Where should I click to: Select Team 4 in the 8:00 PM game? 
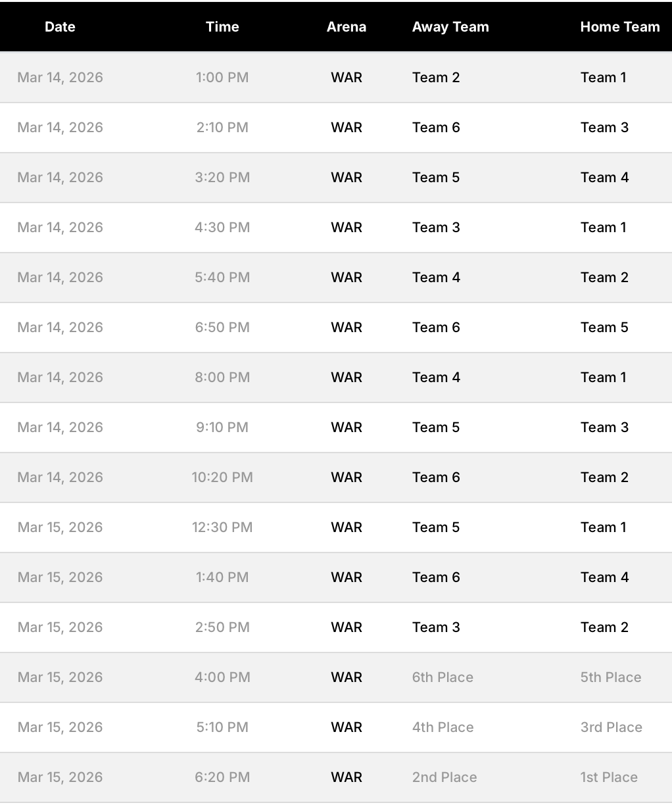436,378
